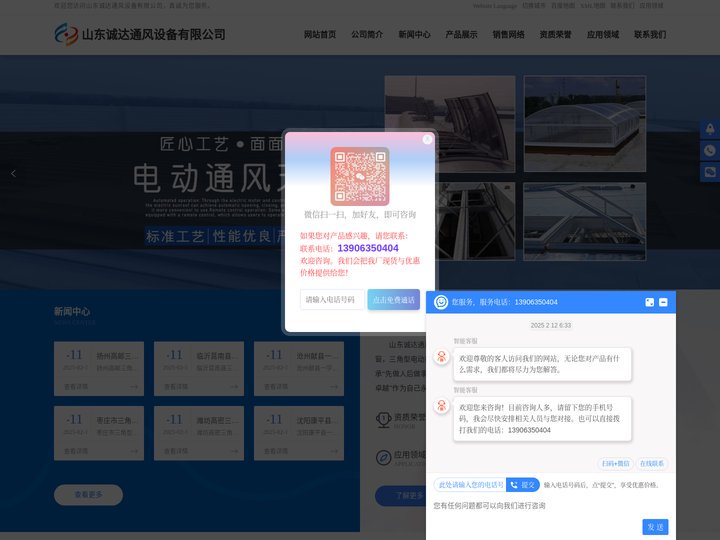Open news card 沧州献县一...

click(299, 368)
